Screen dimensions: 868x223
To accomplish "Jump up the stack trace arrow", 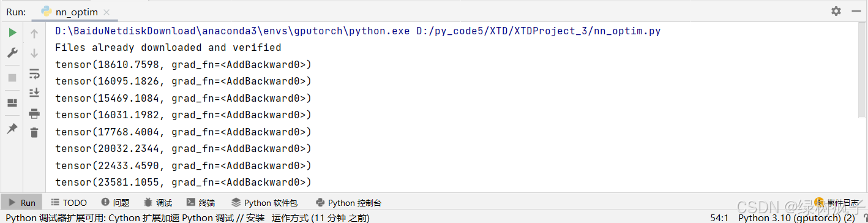I will tap(34, 34).
